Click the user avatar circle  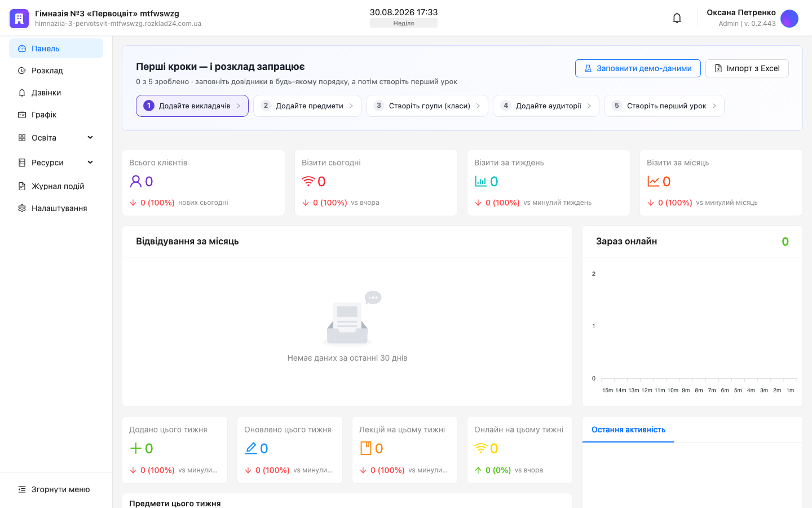tap(789, 18)
